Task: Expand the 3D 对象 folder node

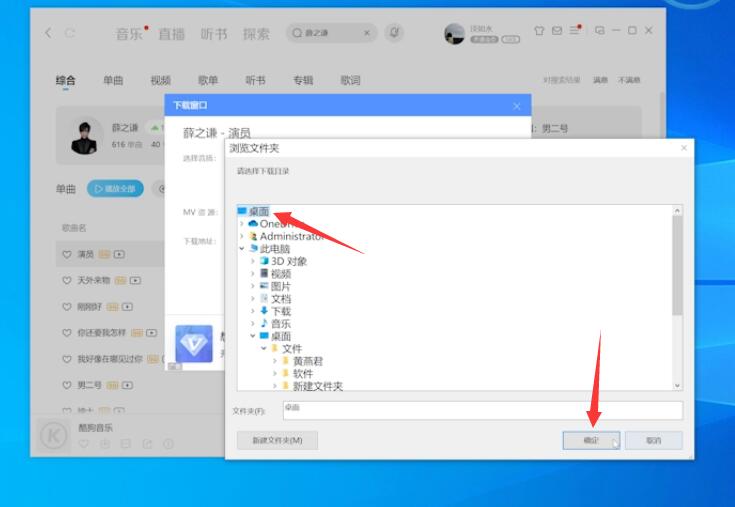Action: tap(253, 261)
